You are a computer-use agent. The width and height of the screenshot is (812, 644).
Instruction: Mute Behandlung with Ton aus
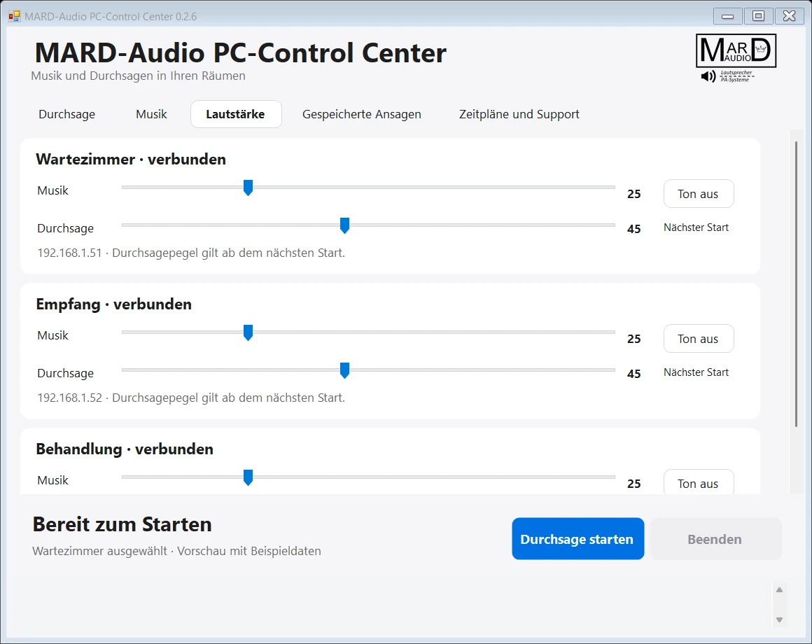pos(698,482)
